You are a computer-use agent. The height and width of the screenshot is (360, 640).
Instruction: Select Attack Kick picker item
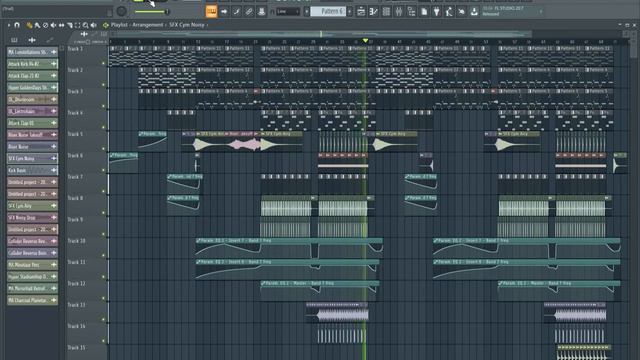[32, 64]
